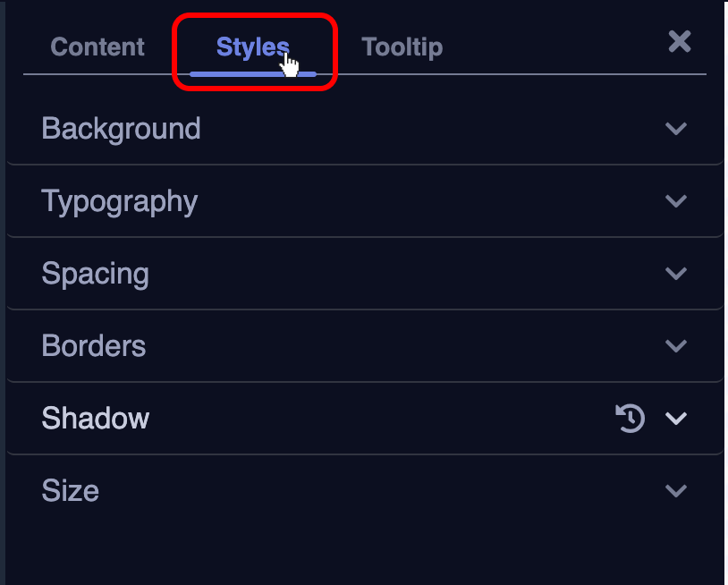Expand the Background section chevron
The width and height of the screenshot is (728, 585).
coord(676,129)
